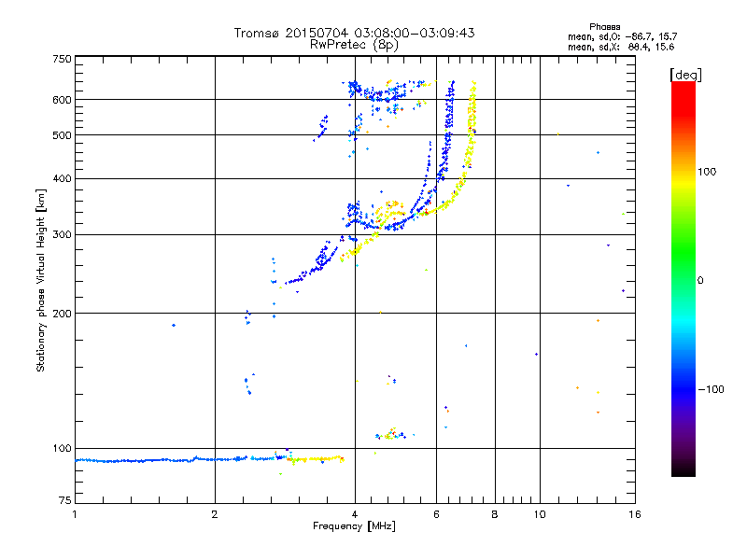Viewport: 747px width, 560px height.
Task: Click the x-axis label '4'
Action: coord(355,514)
